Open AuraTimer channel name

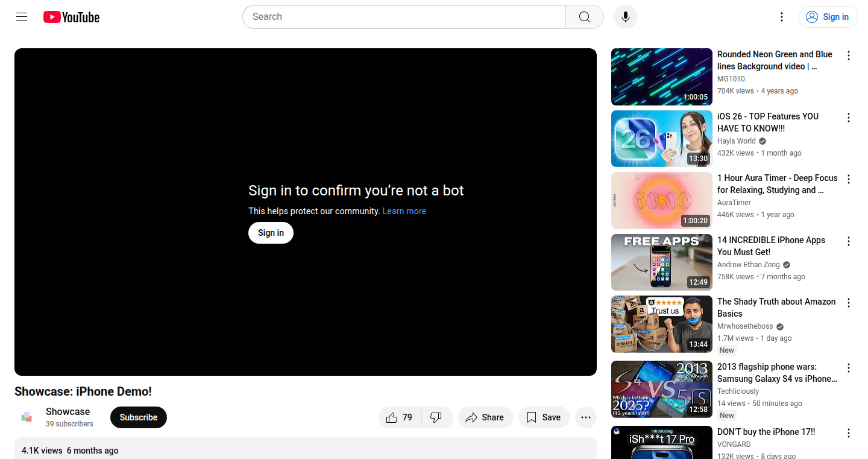pos(734,203)
